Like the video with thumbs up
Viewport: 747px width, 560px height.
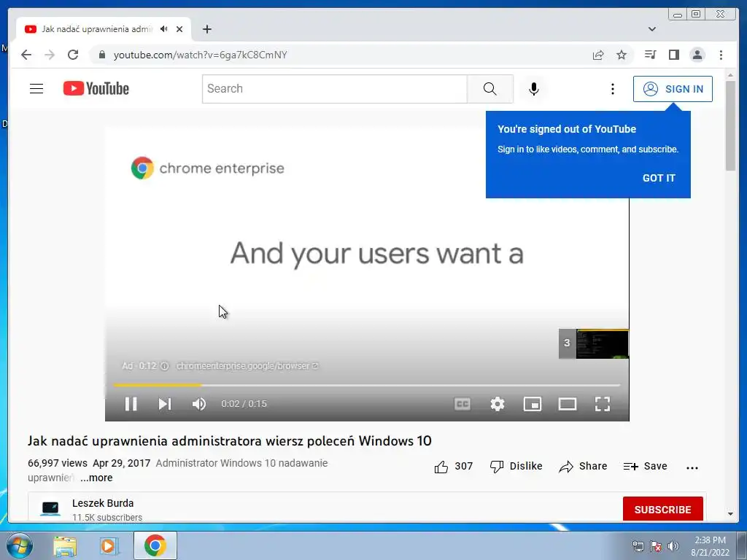click(x=453, y=466)
